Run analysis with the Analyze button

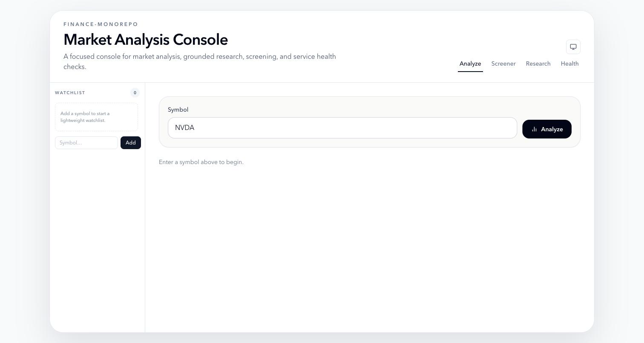click(x=547, y=129)
